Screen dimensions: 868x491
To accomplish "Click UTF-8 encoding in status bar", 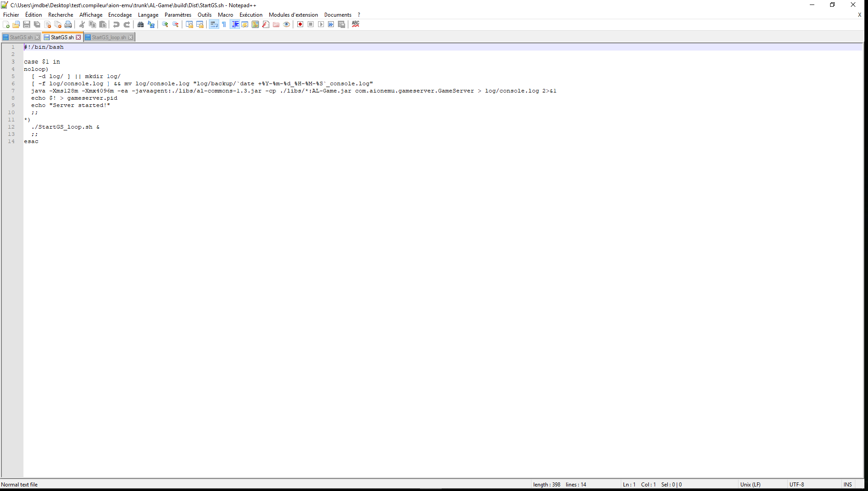I will point(797,485).
